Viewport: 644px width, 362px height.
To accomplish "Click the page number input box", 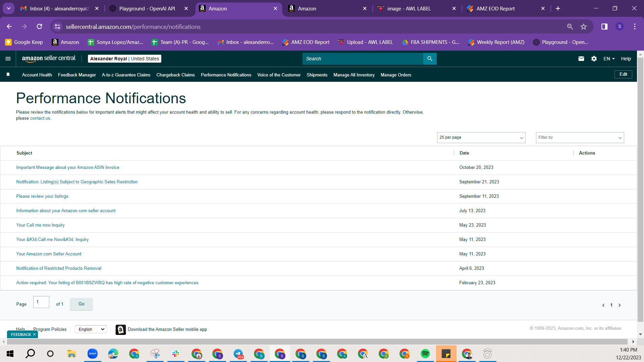I will pos(41,302).
